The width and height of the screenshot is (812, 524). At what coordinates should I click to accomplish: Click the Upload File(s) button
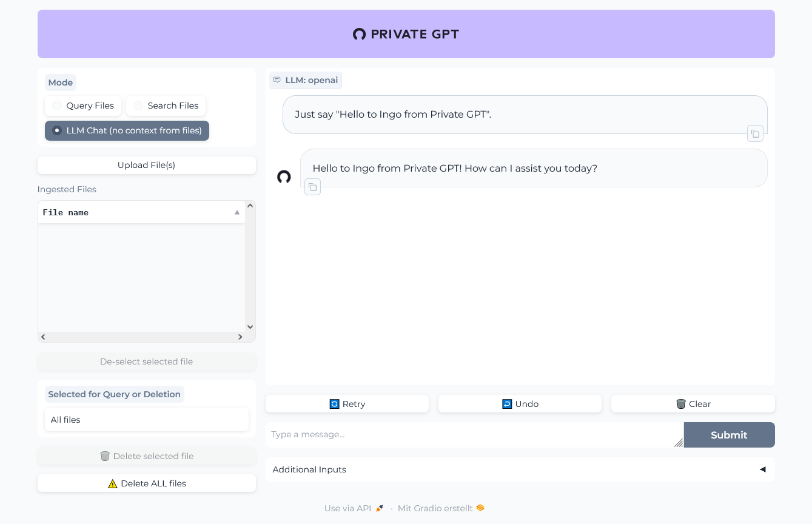coord(147,165)
